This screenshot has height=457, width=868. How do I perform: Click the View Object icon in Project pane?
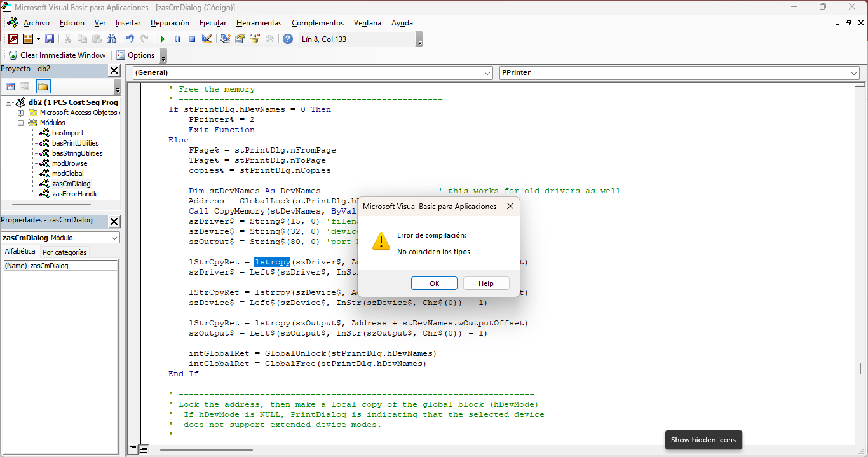click(x=24, y=86)
